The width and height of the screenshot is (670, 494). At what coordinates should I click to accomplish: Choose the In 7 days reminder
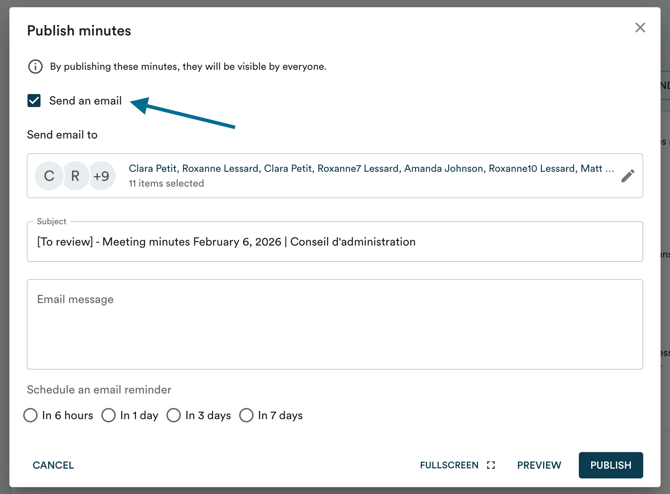coord(246,415)
